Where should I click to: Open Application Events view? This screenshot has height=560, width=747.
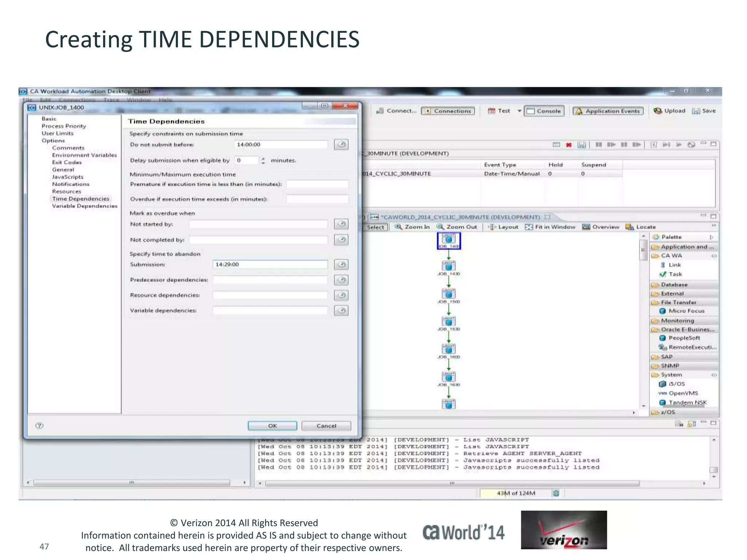click(x=608, y=111)
